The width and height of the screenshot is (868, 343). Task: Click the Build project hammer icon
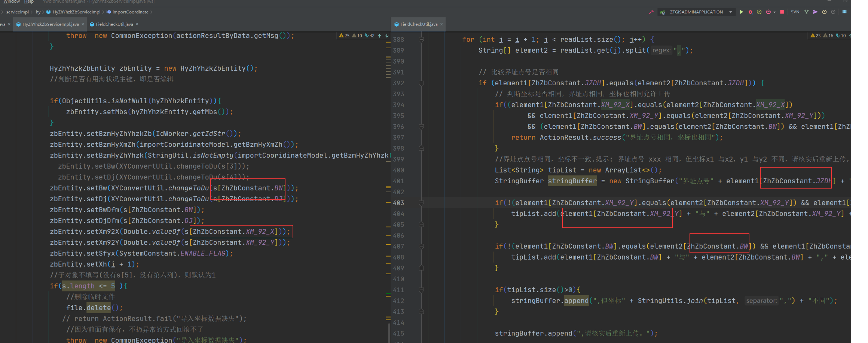pos(651,12)
